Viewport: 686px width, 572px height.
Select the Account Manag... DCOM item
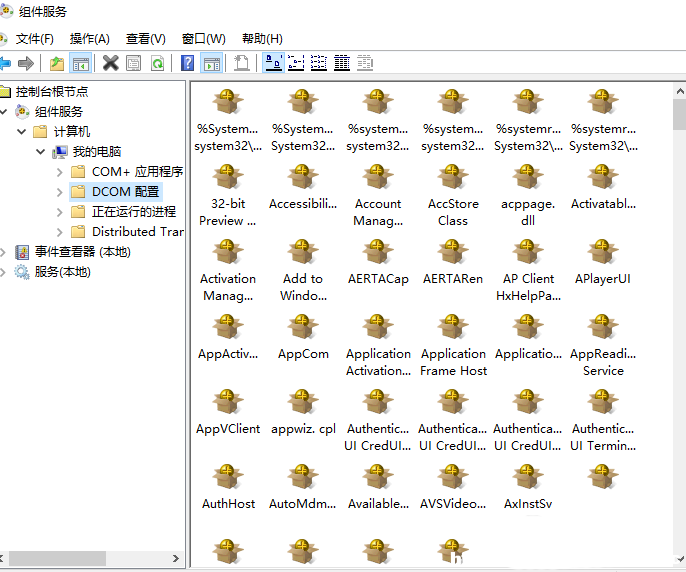click(378, 195)
